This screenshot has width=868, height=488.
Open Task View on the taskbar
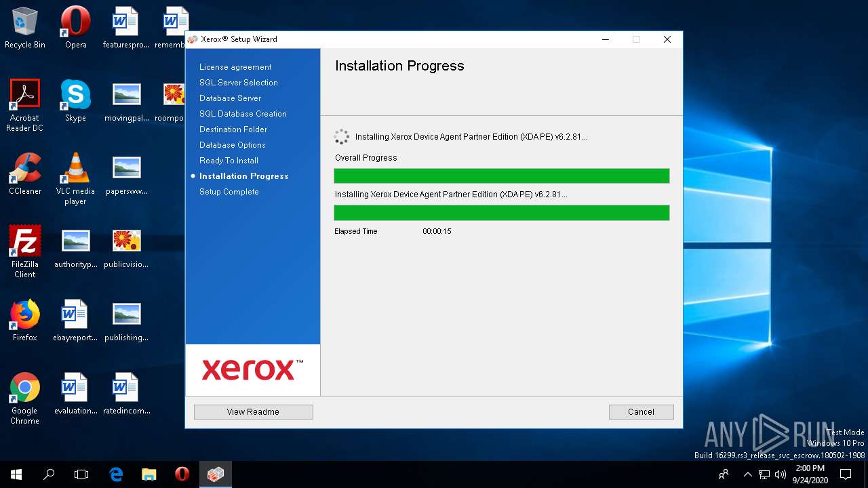click(81, 474)
